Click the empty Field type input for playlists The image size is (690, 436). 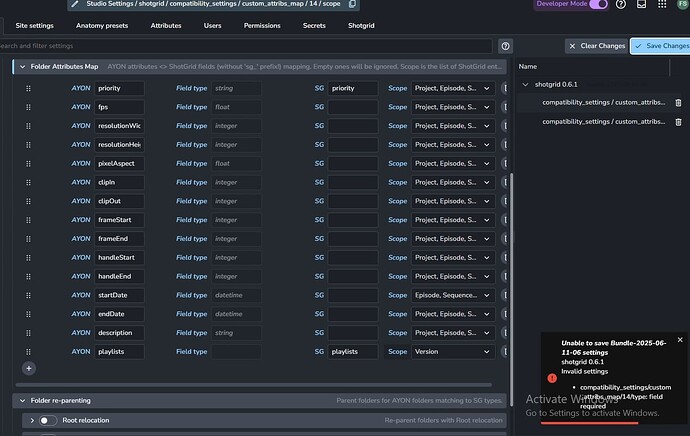tap(236, 352)
